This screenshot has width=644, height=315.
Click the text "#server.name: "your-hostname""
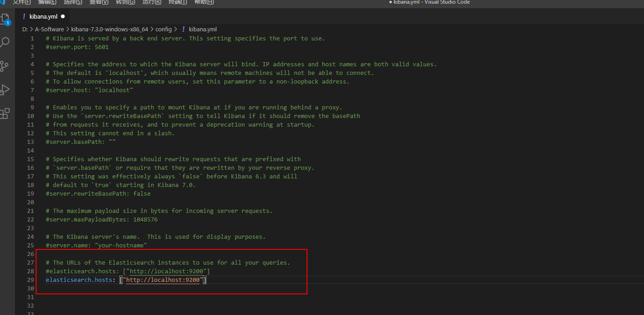96,246
